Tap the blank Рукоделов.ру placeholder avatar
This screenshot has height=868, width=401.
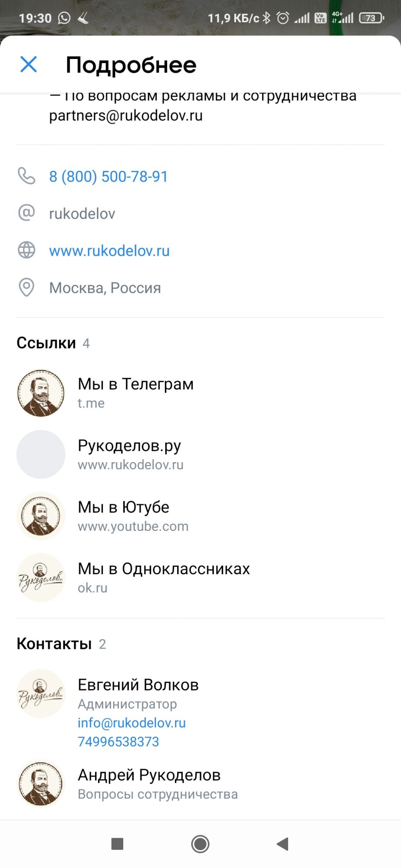tap(41, 454)
